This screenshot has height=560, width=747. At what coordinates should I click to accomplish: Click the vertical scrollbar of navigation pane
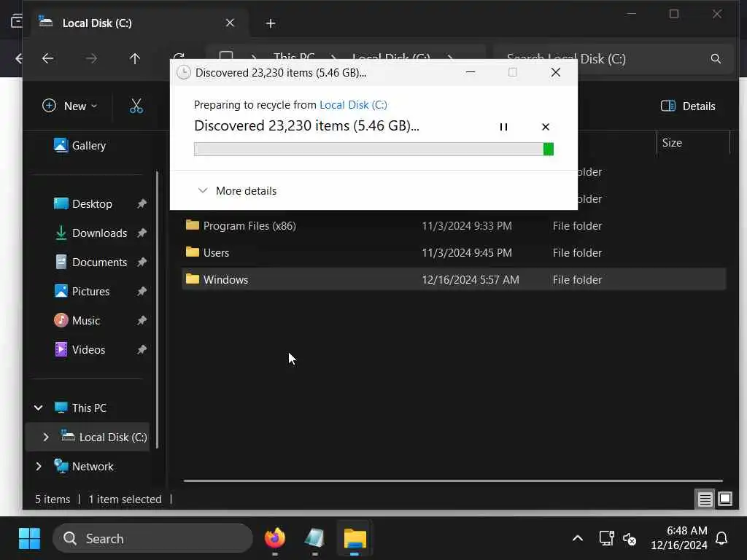click(x=158, y=309)
